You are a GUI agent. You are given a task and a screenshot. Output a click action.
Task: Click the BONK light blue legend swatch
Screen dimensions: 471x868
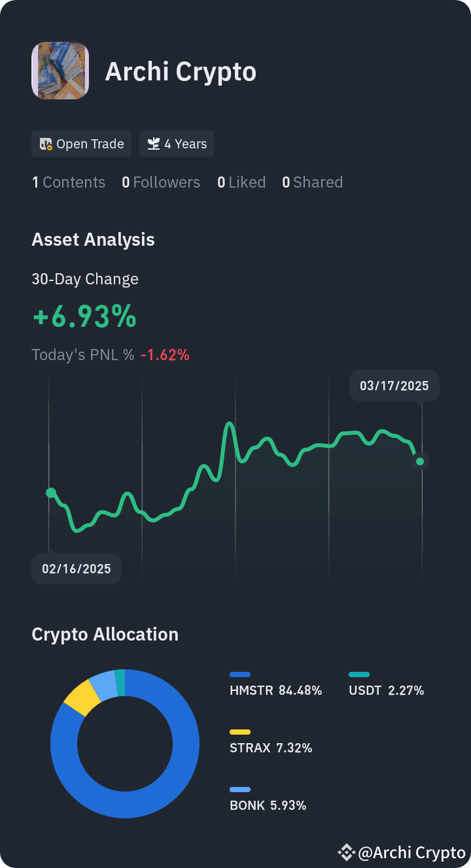pyautogui.click(x=240, y=790)
